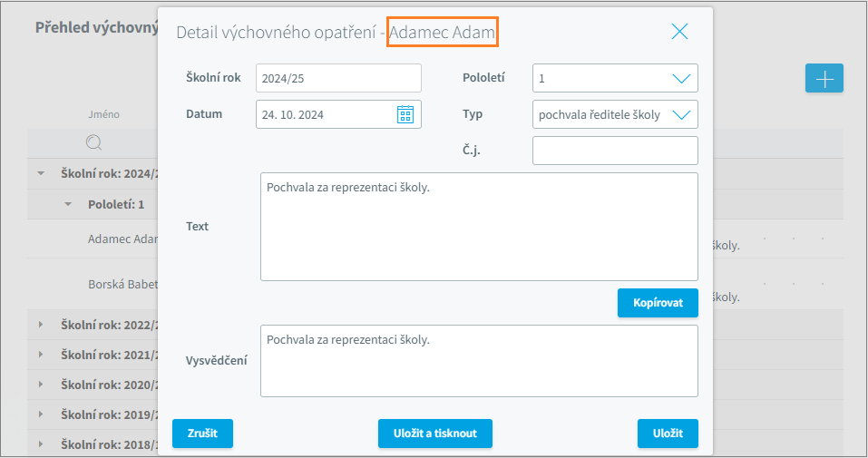
Task: Click inside the Vysvědčení textarea
Action: point(478,361)
